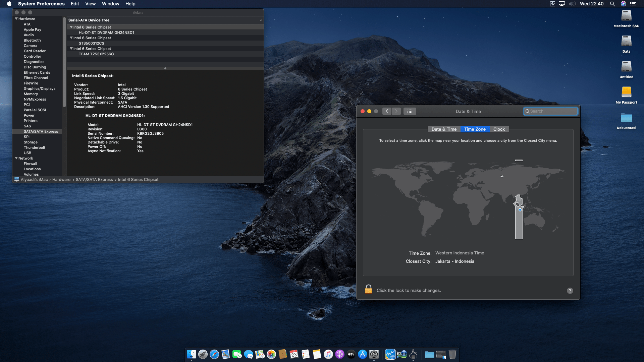This screenshot has height=362, width=644.
Task: Open Spotlight search in the menu bar
Action: point(612,4)
